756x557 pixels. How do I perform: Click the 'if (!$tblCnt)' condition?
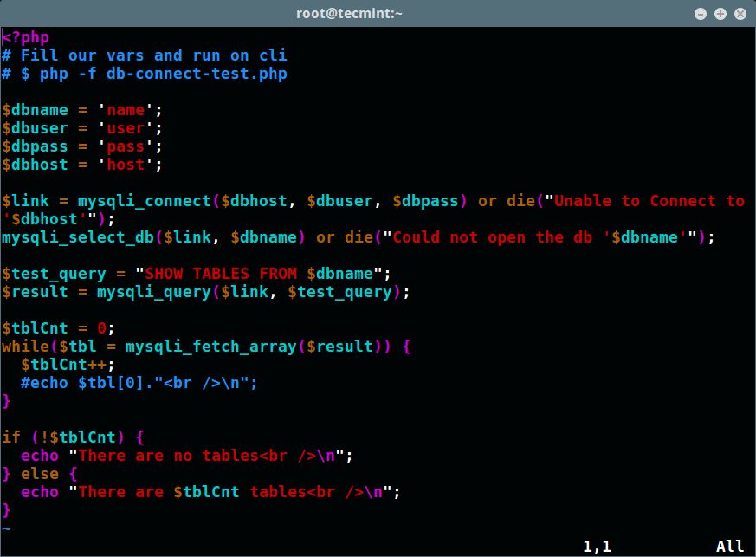pos(63,437)
